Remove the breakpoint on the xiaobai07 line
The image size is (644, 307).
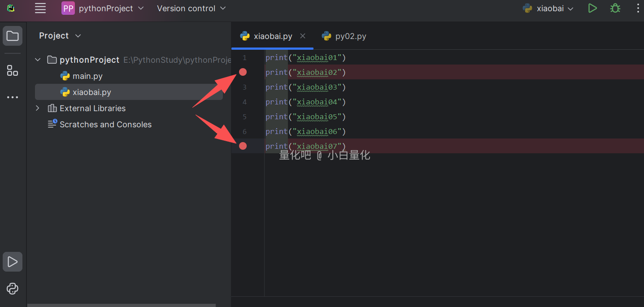pyautogui.click(x=243, y=146)
